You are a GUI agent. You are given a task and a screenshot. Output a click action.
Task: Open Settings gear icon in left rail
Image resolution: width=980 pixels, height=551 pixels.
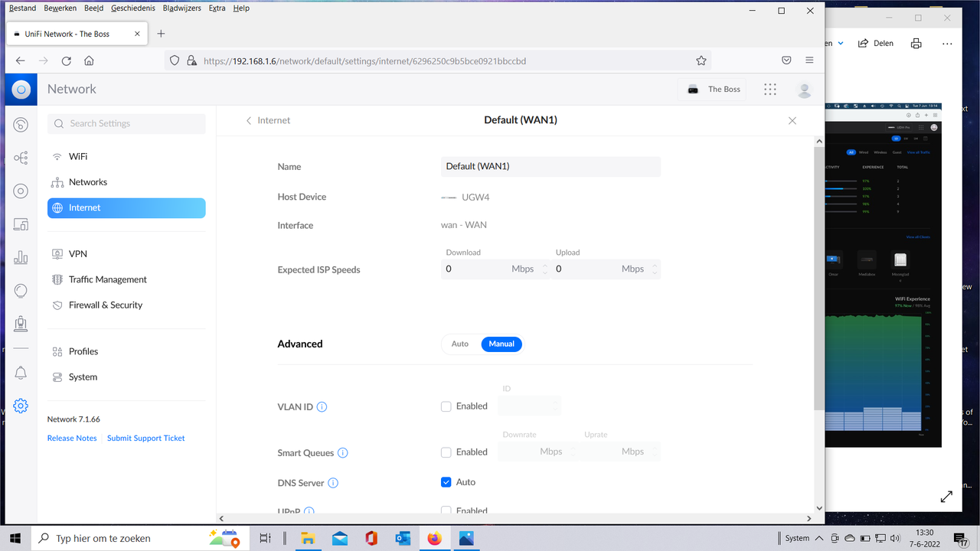21,406
